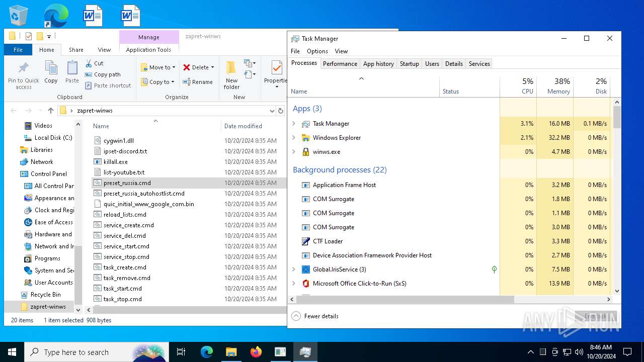
Task: Collapse view with Fewer details
Action: (x=315, y=316)
